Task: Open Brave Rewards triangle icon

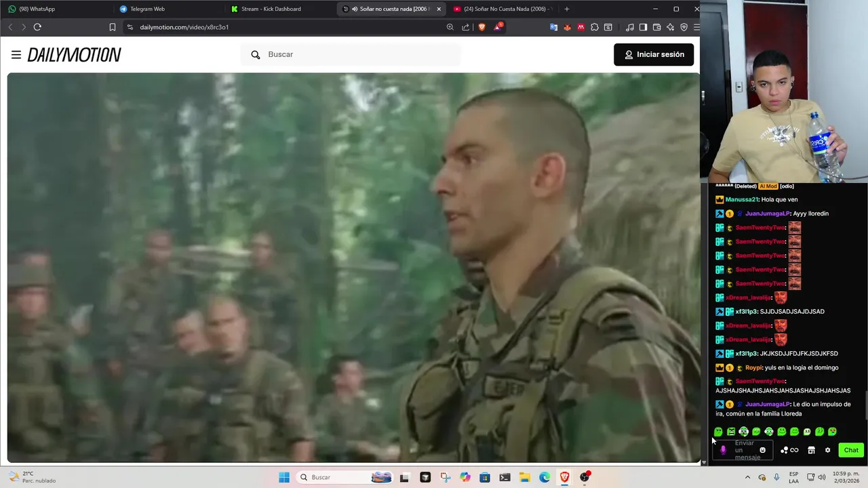Action: tap(498, 27)
